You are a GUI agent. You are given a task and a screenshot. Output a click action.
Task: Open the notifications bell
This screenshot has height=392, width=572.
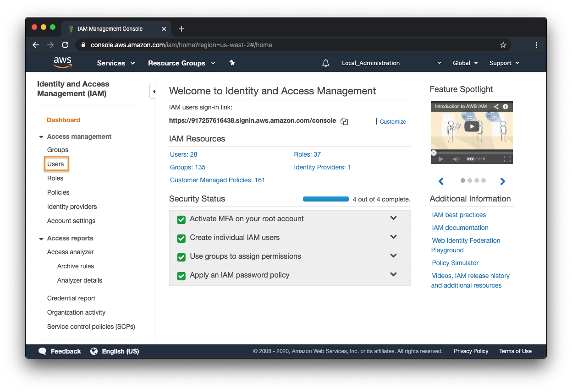(x=326, y=63)
